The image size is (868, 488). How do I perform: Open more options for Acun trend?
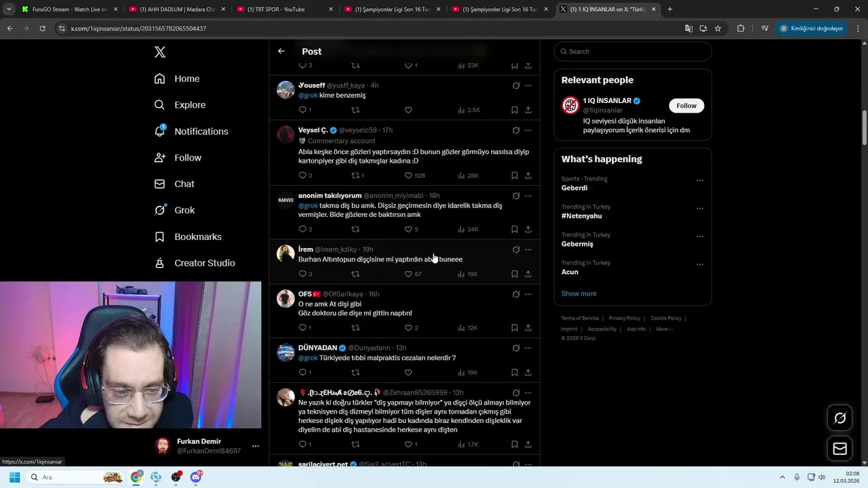[x=700, y=264]
